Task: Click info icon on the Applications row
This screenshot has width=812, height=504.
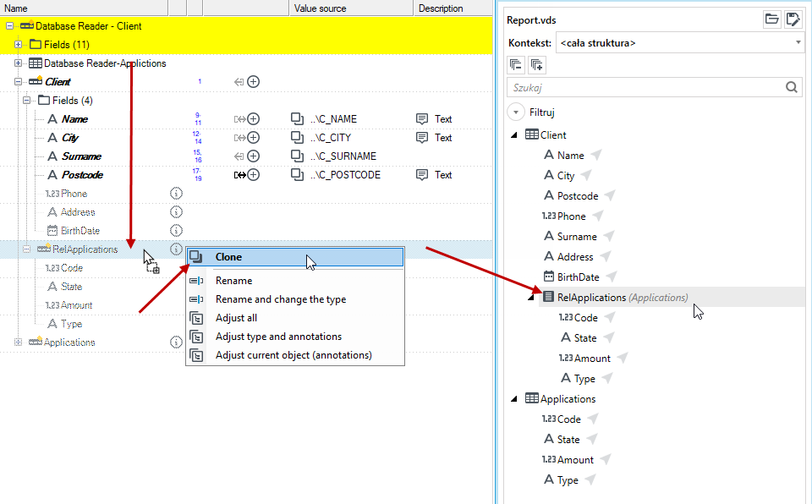Action: 176,342
